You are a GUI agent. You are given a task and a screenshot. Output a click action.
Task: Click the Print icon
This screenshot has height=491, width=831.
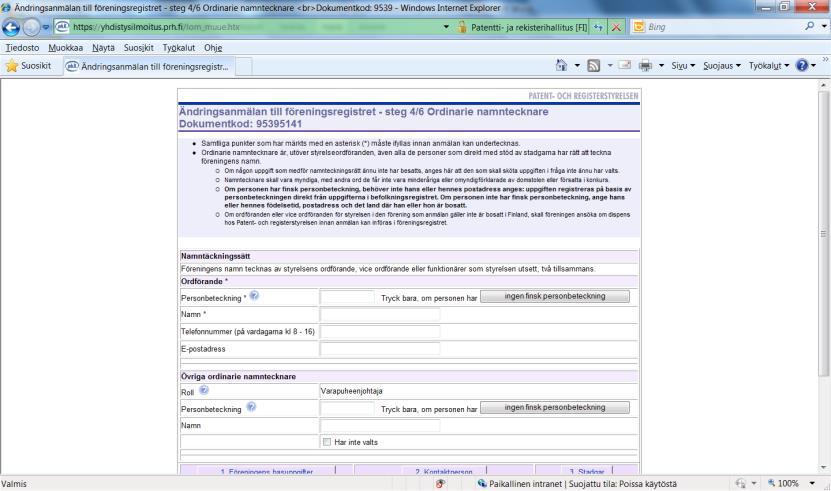(x=645, y=66)
